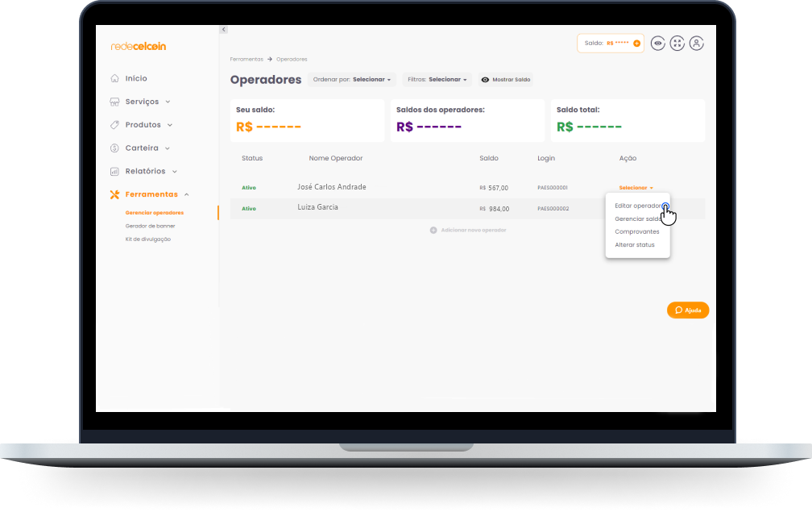This screenshot has width=812, height=512.
Task: Click Ativo status for Luiza Garcia
Action: click(x=249, y=208)
